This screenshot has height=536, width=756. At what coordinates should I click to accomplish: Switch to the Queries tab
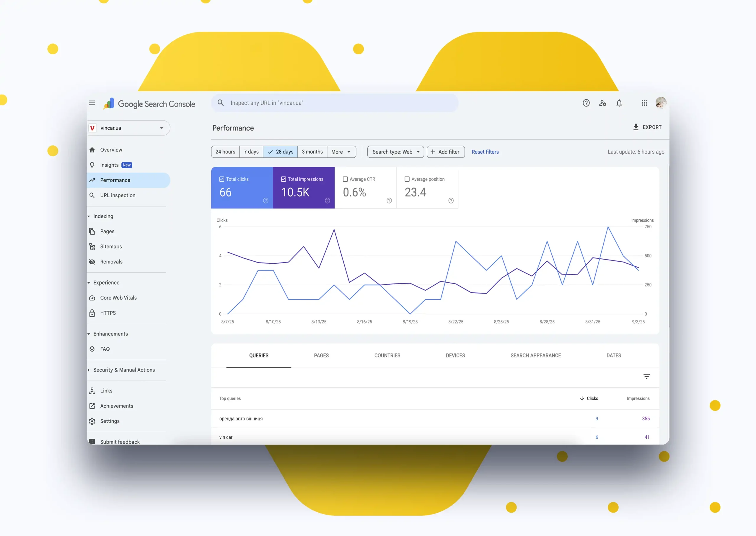pyautogui.click(x=259, y=356)
